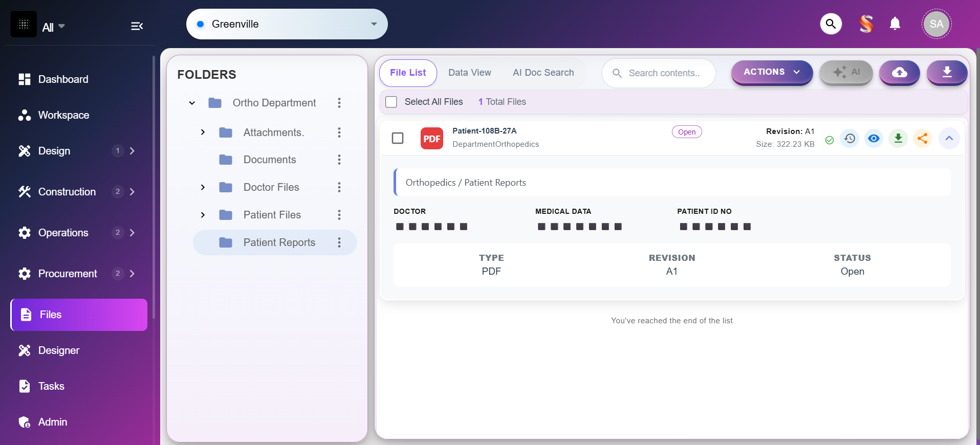The height and width of the screenshot is (445, 980).
Task: Click the notification bell icon
Action: point(895,24)
